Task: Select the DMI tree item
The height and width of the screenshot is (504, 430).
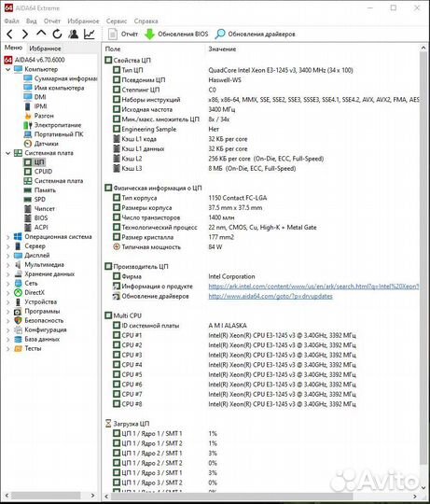Action: (x=35, y=97)
